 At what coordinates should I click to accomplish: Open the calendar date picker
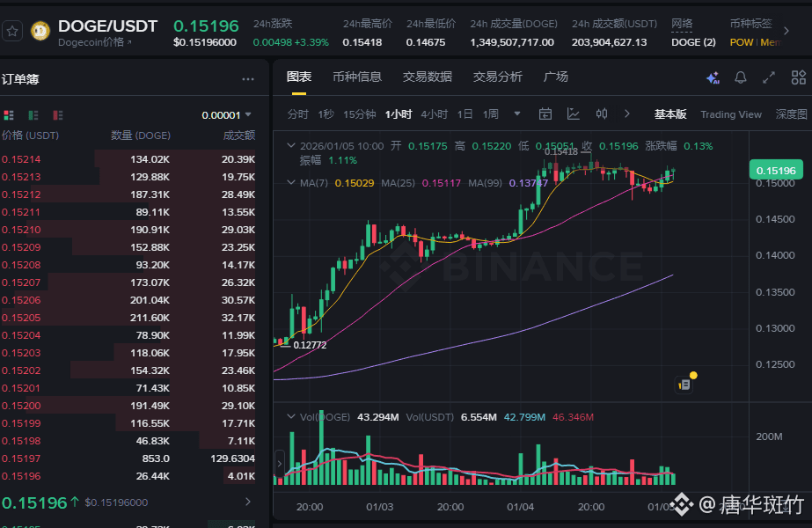545,114
